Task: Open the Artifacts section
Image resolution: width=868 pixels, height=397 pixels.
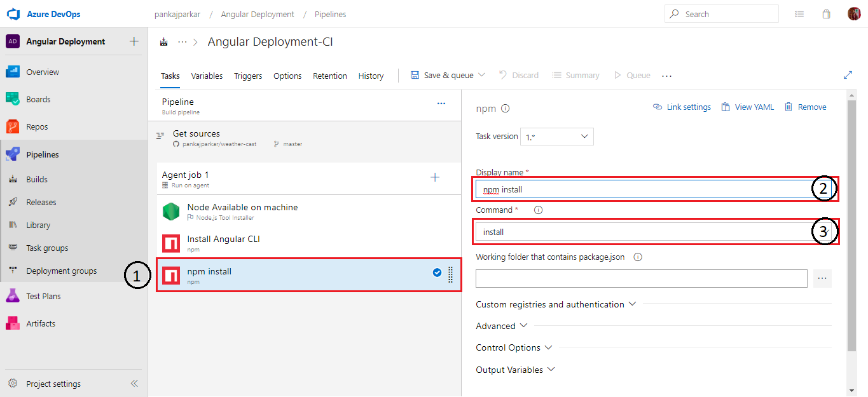Action: pos(41,323)
